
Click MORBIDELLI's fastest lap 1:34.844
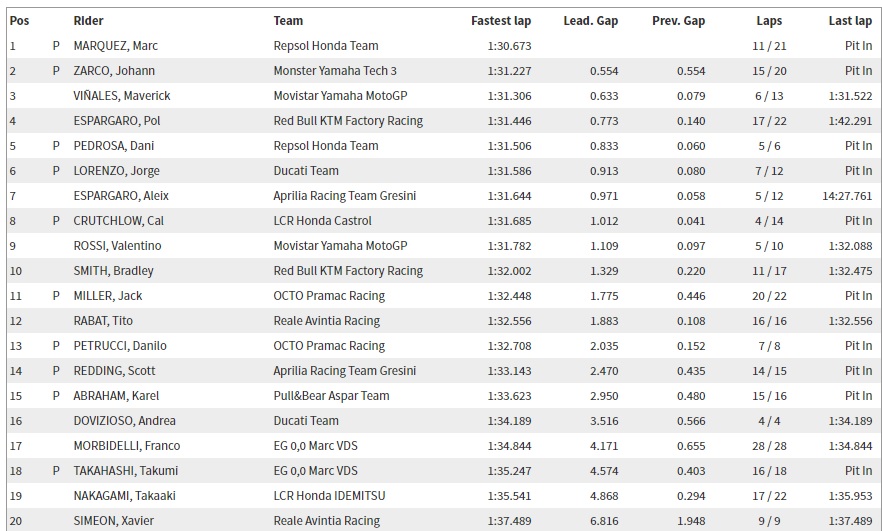pyautogui.click(x=510, y=446)
